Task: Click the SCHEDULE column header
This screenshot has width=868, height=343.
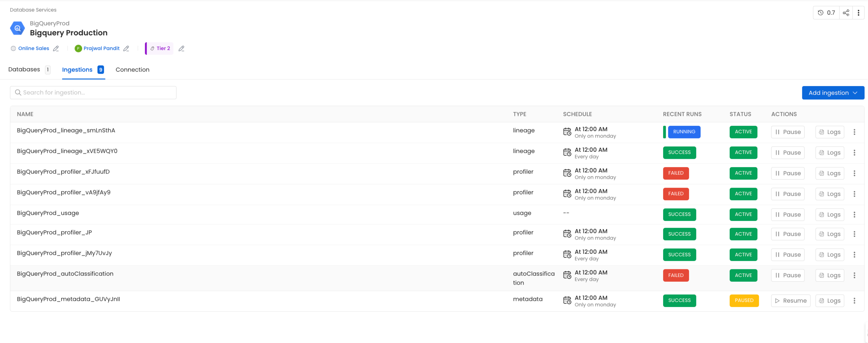Action: tap(577, 114)
